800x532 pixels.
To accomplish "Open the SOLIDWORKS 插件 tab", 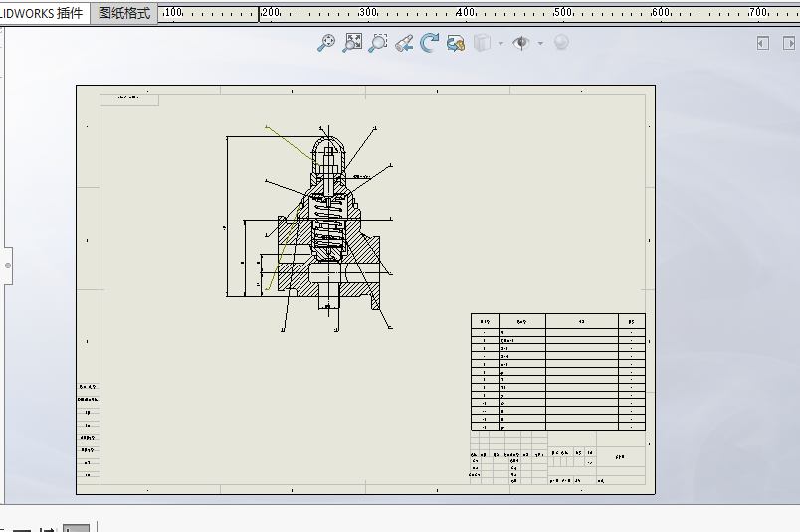I will tap(42, 13).
